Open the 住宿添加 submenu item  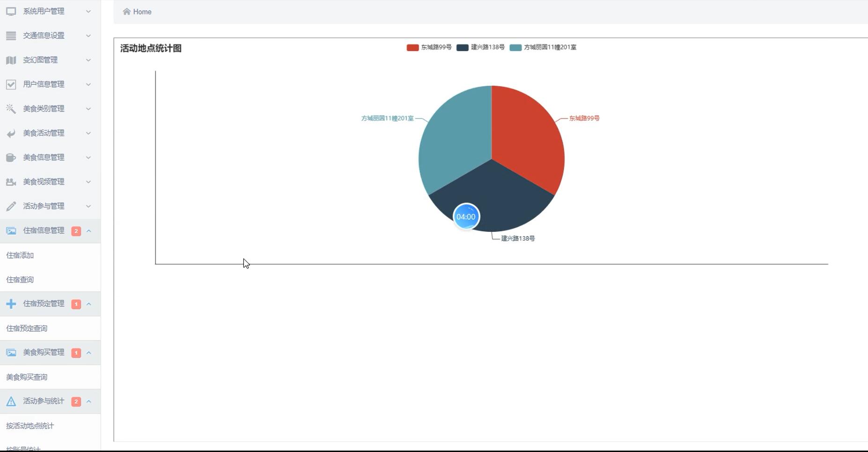(20, 255)
